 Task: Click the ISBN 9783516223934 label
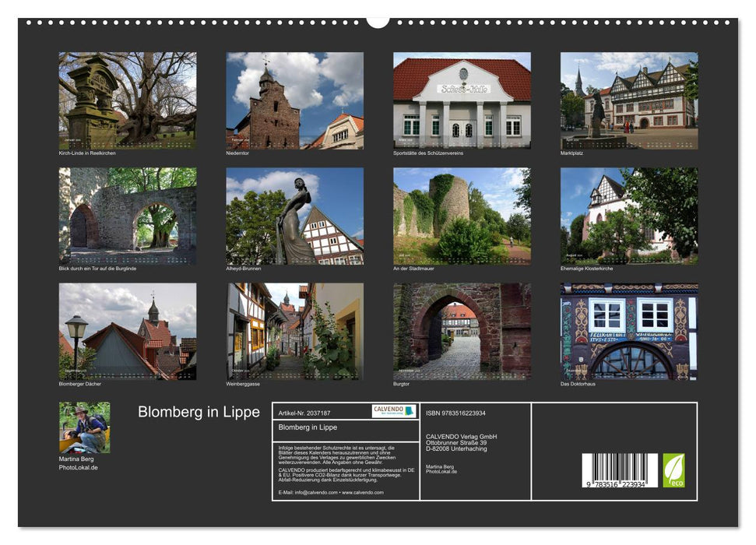pos(455,413)
